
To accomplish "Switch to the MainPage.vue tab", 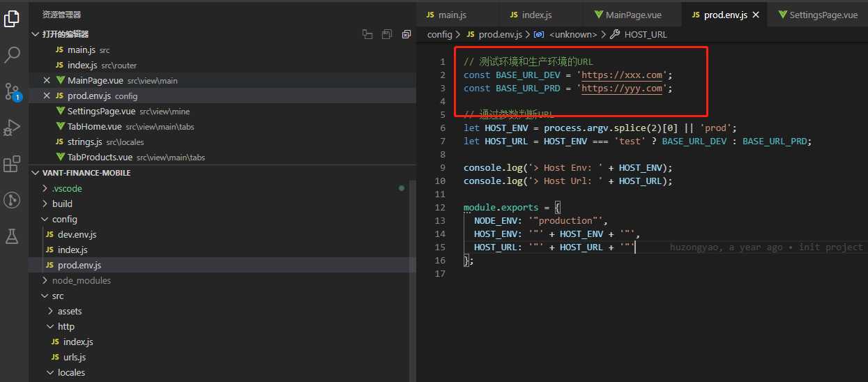I will point(634,15).
